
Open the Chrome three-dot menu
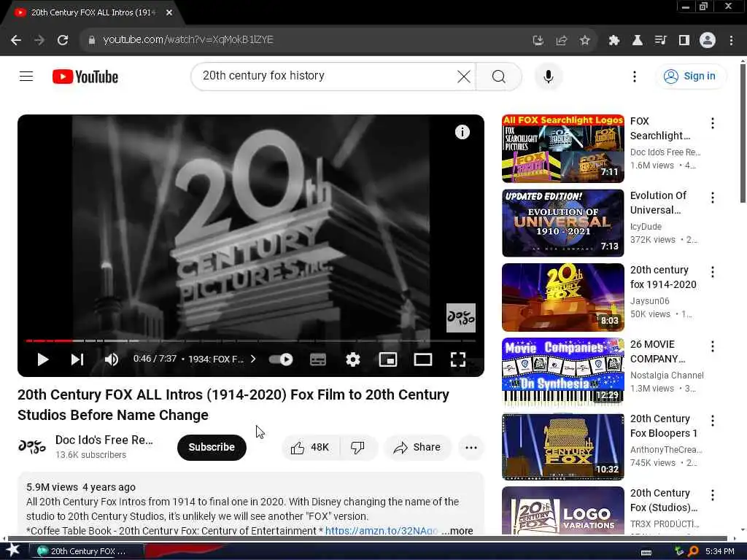point(731,41)
